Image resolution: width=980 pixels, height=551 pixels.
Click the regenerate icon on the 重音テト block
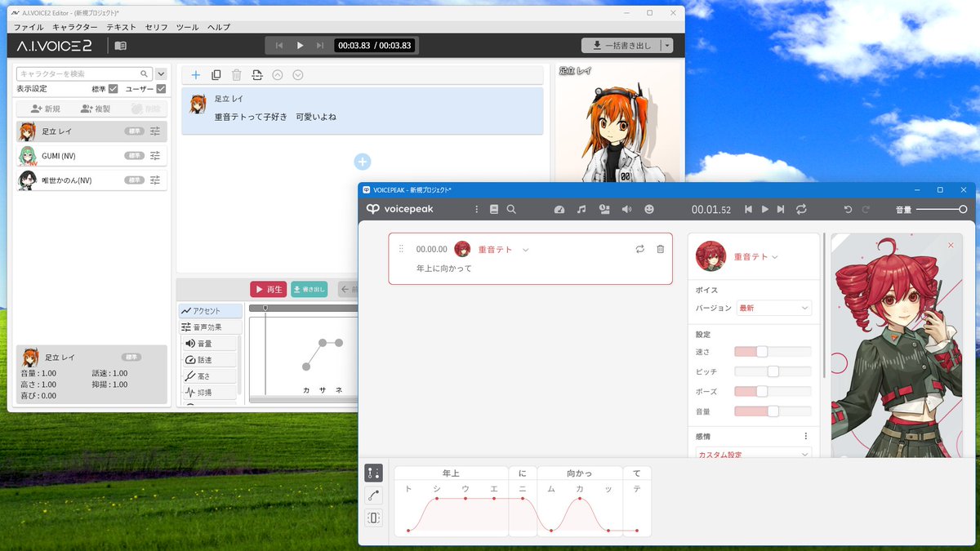coord(639,249)
